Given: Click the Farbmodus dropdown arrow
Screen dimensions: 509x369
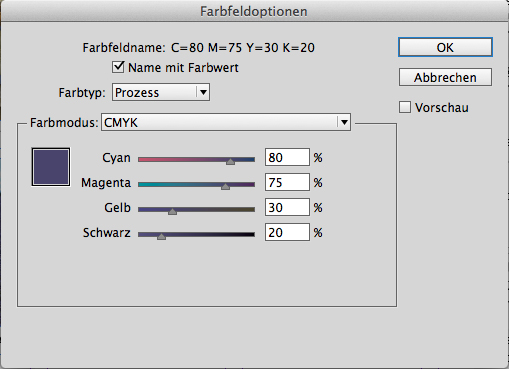Looking at the screenshot, I should (344, 122).
